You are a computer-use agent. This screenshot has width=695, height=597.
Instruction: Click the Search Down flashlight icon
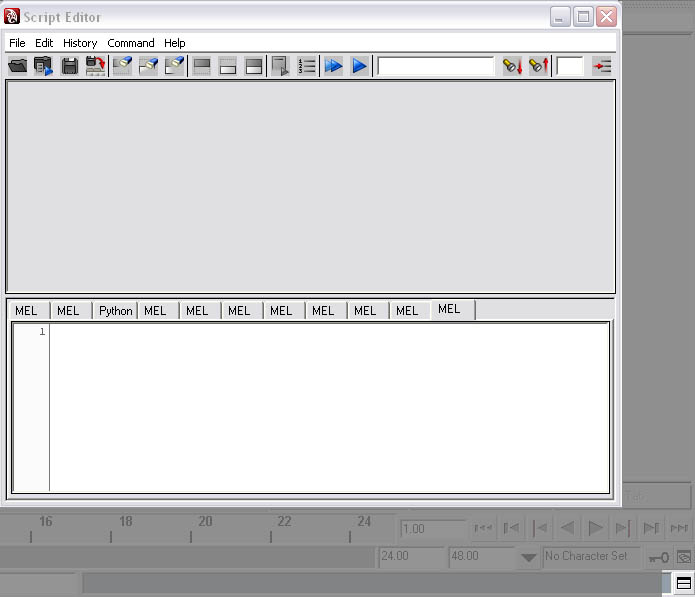click(512, 66)
